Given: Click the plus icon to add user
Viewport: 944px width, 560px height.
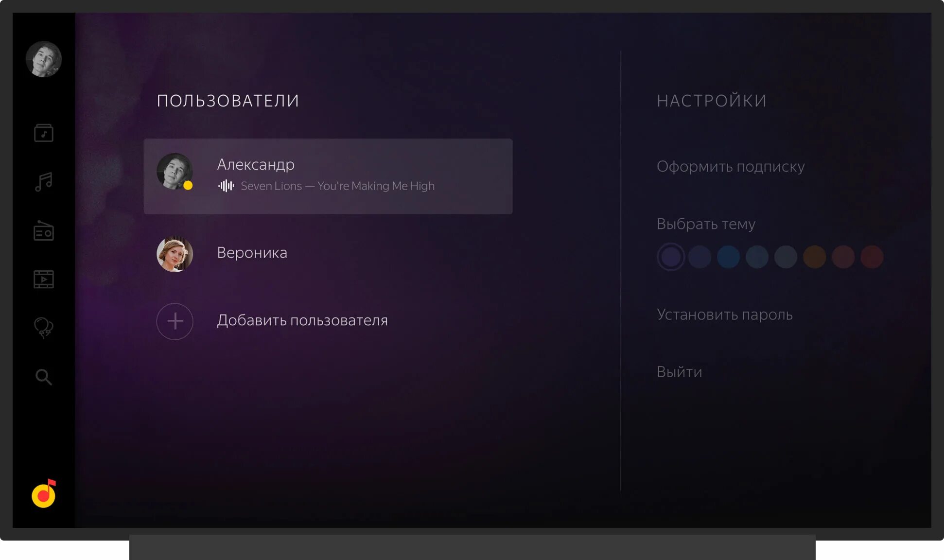Looking at the screenshot, I should (x=175, y=321).
